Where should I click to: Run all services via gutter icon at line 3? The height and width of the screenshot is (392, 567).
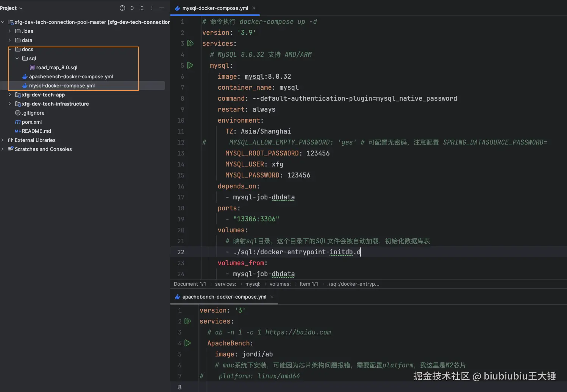[x=191, y=44]
